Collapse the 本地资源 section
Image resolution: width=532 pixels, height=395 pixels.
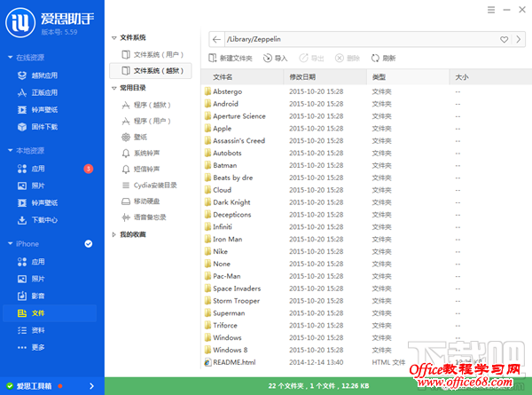tap(10, 151)
